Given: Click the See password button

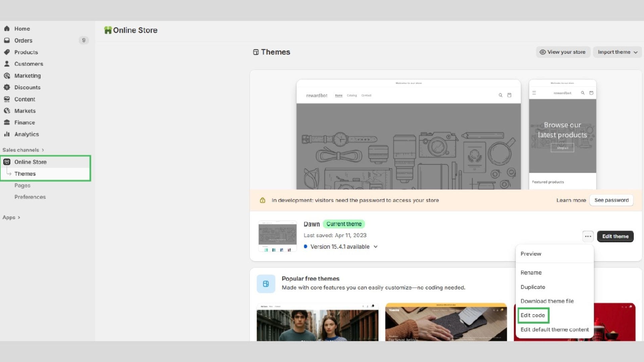Looking at the screenshot, I should tap(611, 200).
